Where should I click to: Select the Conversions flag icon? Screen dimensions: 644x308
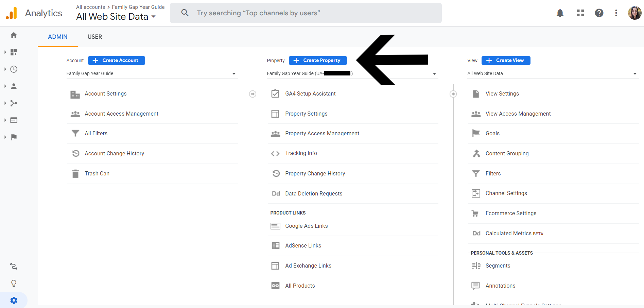click(14, 137)
